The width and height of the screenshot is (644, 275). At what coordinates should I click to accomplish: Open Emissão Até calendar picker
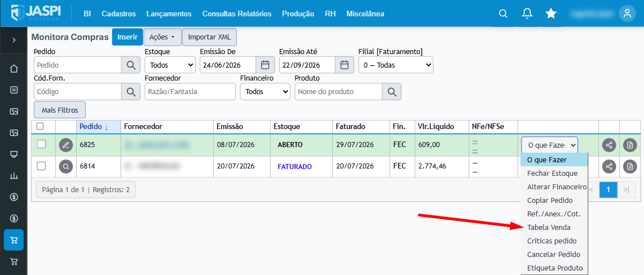pyautogui.click(x=345, y=65)
